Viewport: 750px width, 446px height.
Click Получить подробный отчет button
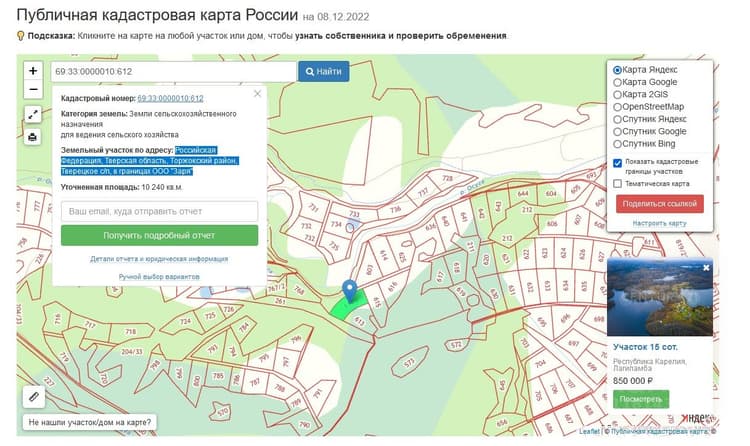[159, 235]
